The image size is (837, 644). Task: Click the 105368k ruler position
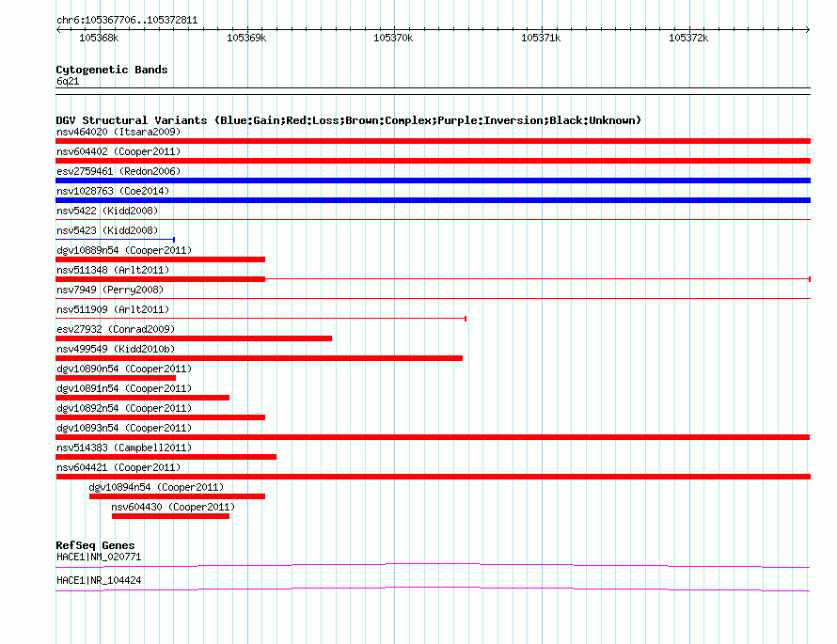pyautogui.click(x=99, y=38)
